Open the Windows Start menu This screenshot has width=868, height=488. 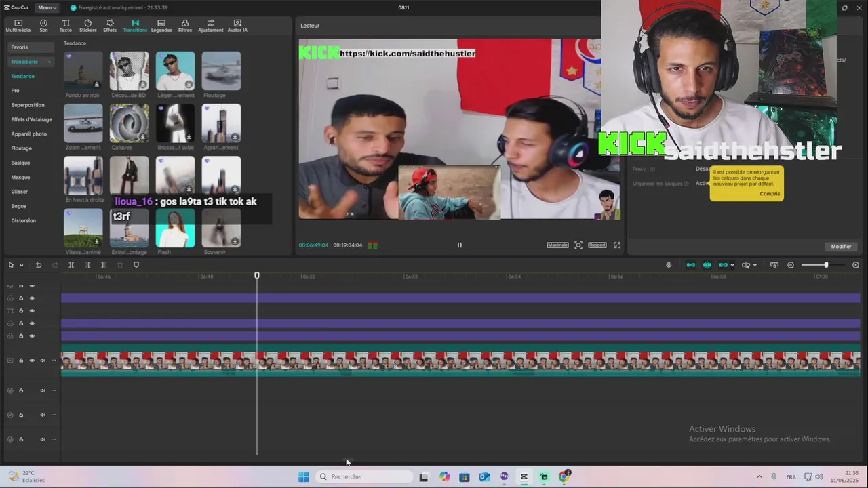pos(304,476)
